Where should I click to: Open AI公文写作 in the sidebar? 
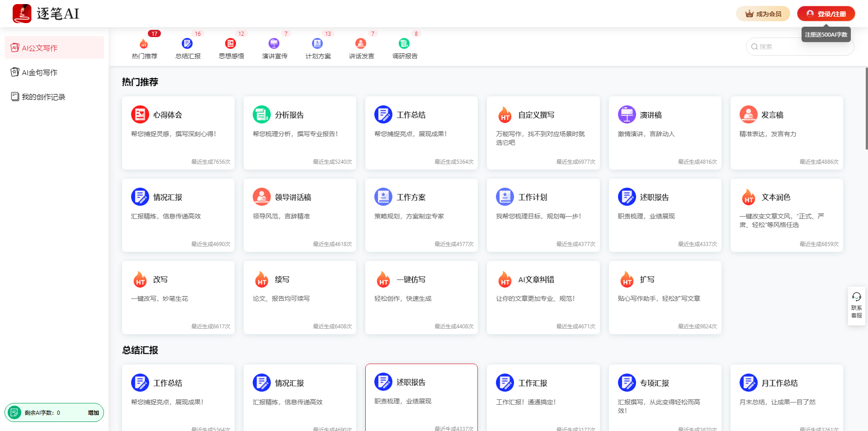[54, 47]
